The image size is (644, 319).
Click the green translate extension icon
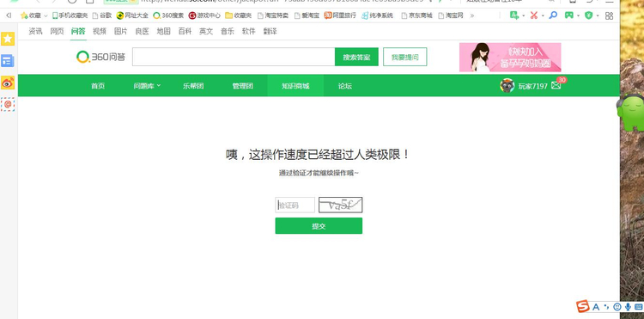(x=513, y=15)
